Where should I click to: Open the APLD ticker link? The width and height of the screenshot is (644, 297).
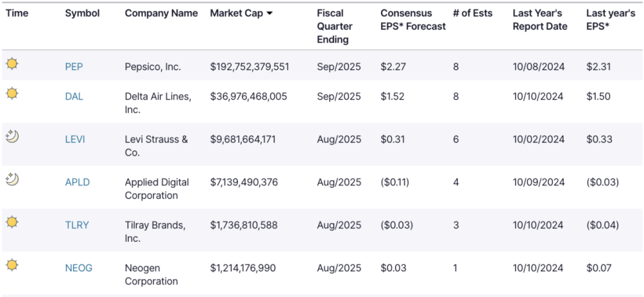(77, 182)
